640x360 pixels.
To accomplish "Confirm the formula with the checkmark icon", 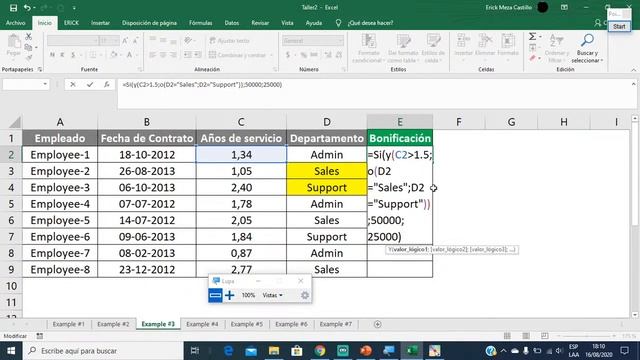I will coord(90,84).
